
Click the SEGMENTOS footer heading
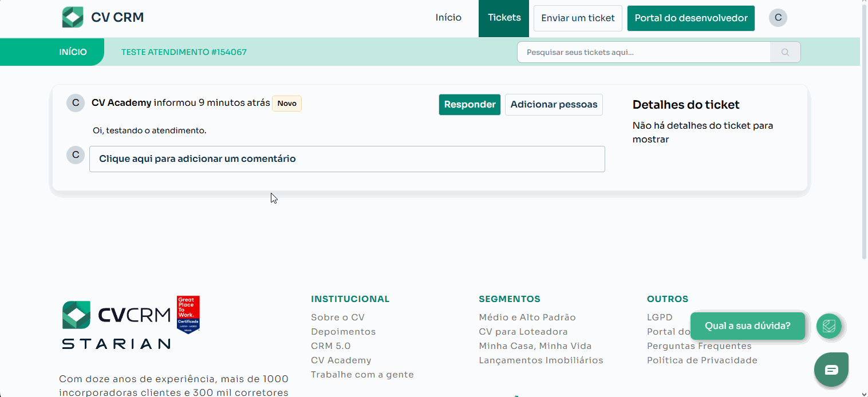[509, 299]
